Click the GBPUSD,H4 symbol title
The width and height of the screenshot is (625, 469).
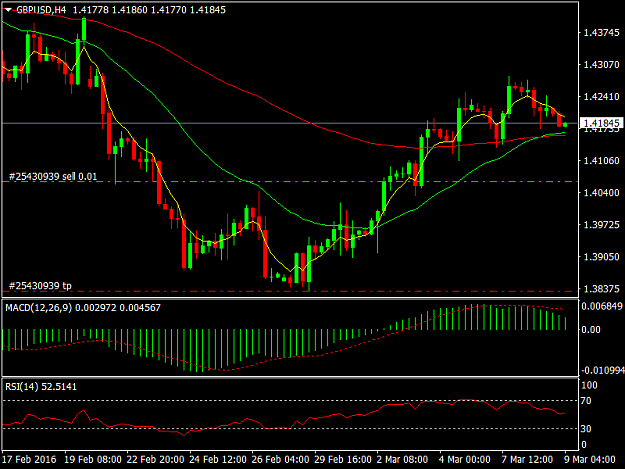click(x=41, y=10)
